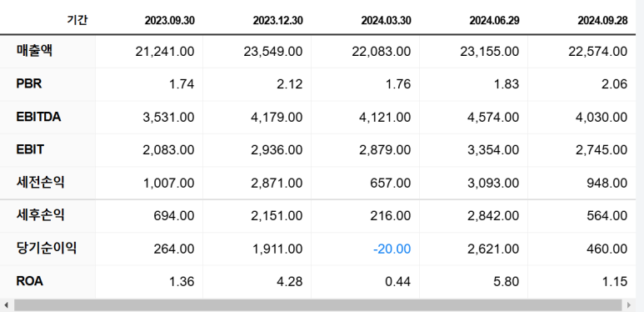Click EBIT value 3,354.00
The height and width of the screenshot is (312, 644).
tap(493, 150)
